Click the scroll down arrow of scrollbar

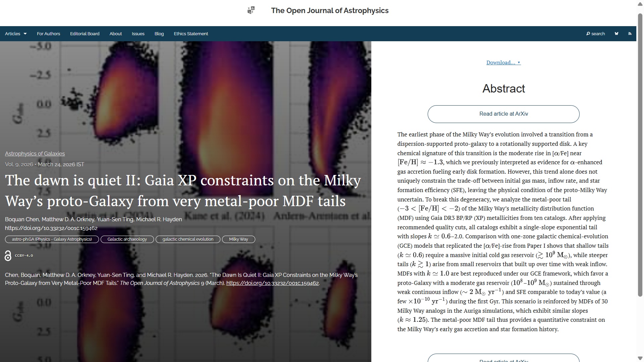click(640, 358)
